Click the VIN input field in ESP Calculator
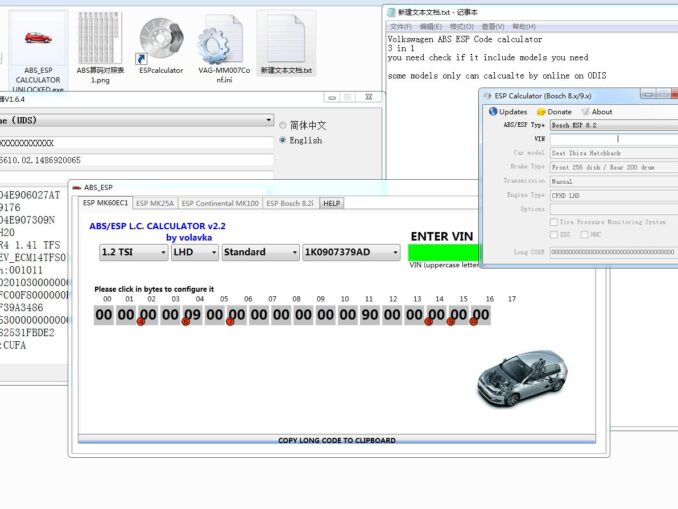678x509 pixels. point(614,139)
